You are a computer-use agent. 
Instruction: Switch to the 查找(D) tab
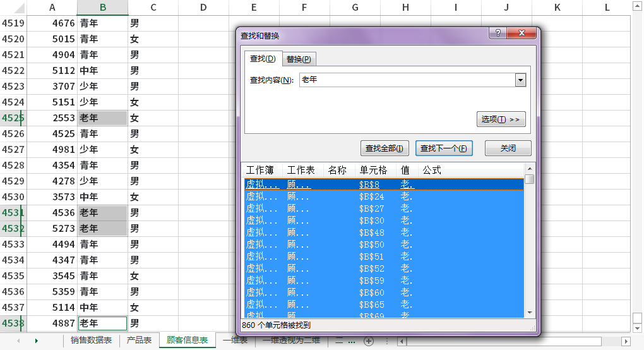click(263, 59)
